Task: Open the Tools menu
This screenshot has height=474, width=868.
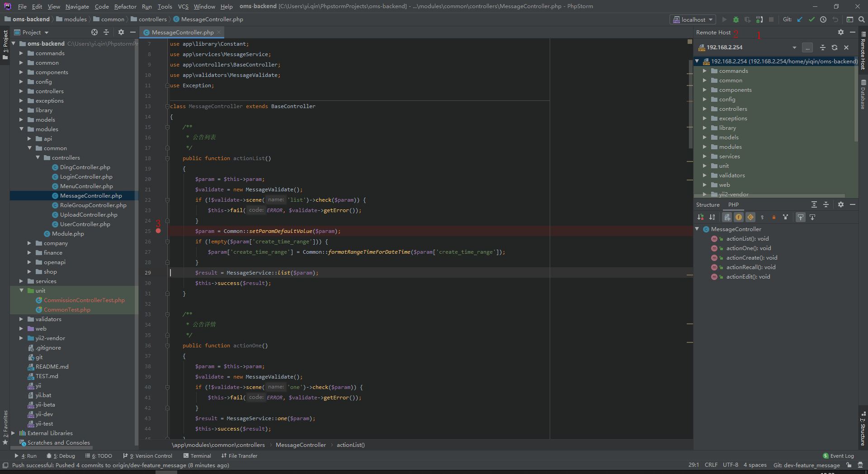Action: [x=165, y=6]
